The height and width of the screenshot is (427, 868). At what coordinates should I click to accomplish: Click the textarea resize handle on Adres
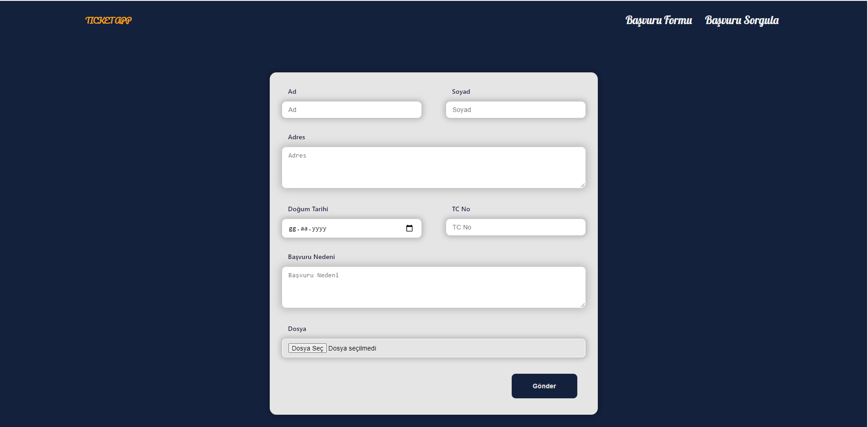click(x=582, y=185)
